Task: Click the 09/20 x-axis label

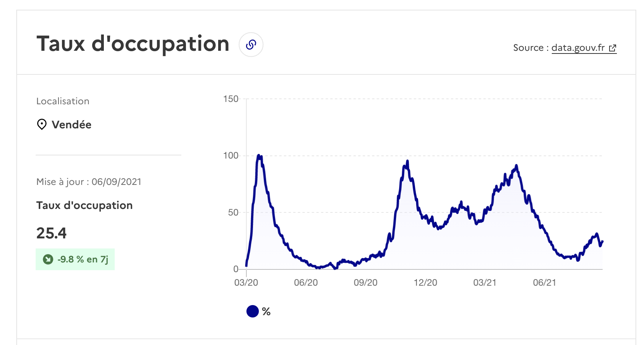Action: click(365, 283)
